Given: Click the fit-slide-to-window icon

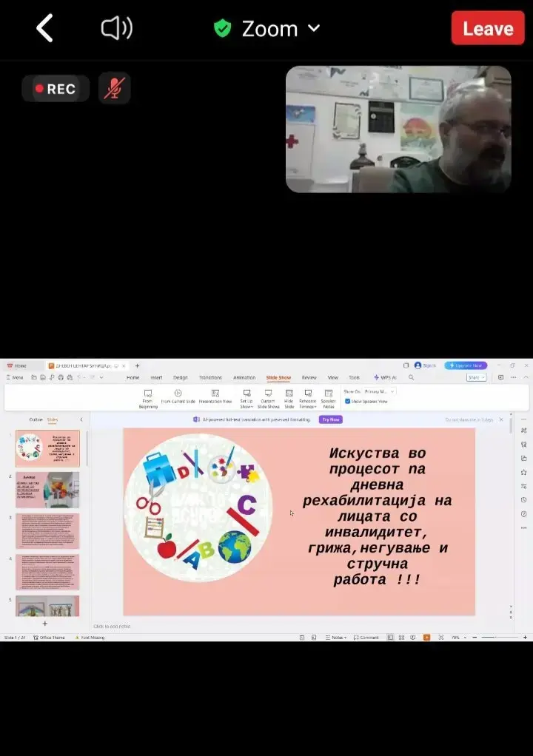Looking at the screenshot, I should pyautogui.click(x=441, y=638).
